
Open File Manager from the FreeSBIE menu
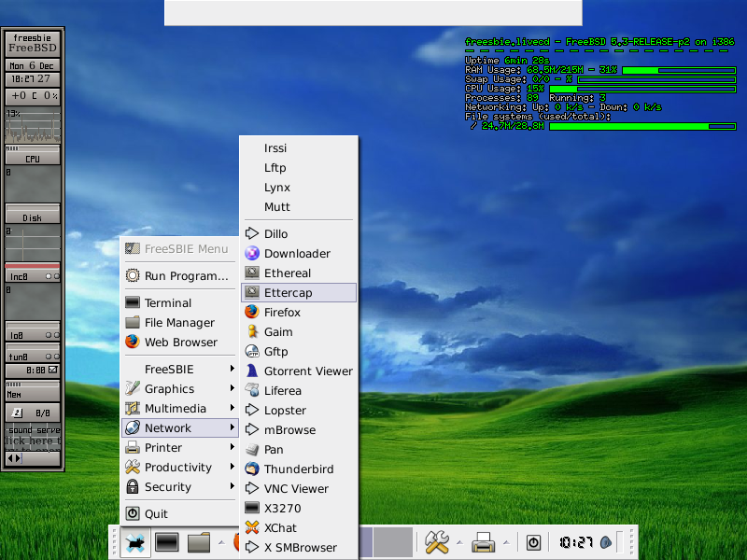tap(179, 322)
